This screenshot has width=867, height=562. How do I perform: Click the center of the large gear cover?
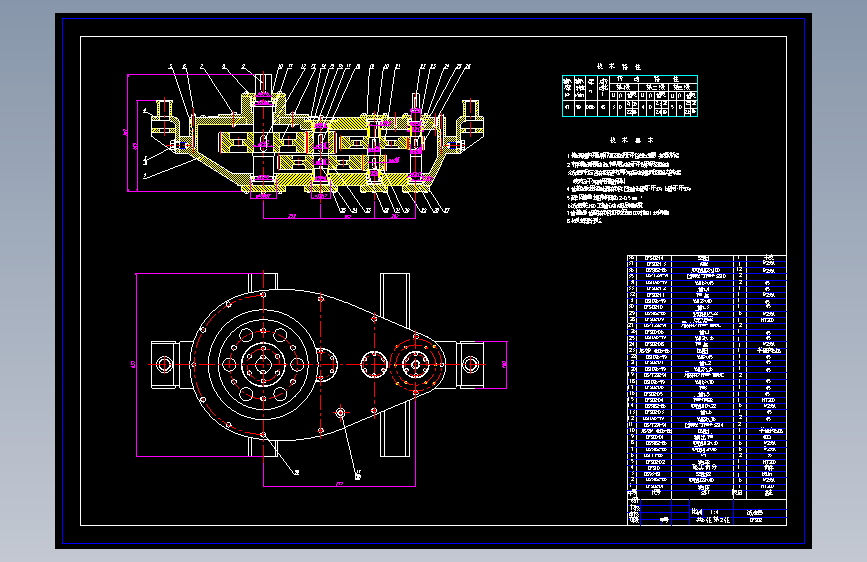(263, 365)
